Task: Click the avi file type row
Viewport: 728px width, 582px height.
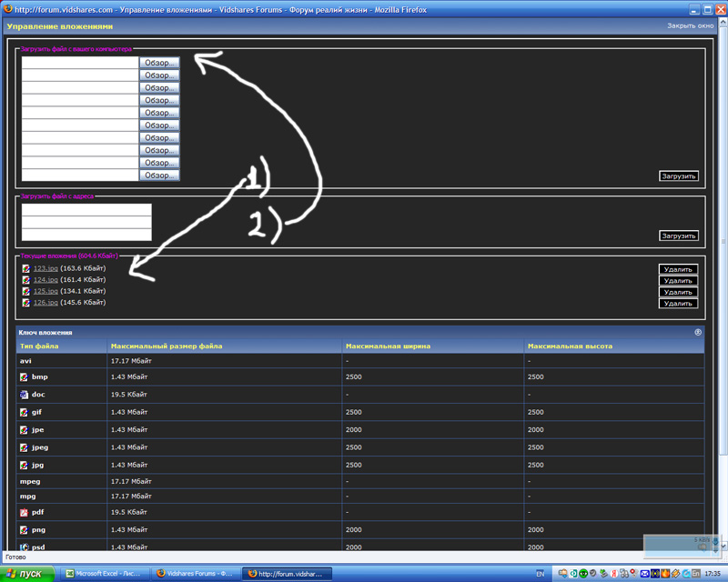Action: coord(360,361)
